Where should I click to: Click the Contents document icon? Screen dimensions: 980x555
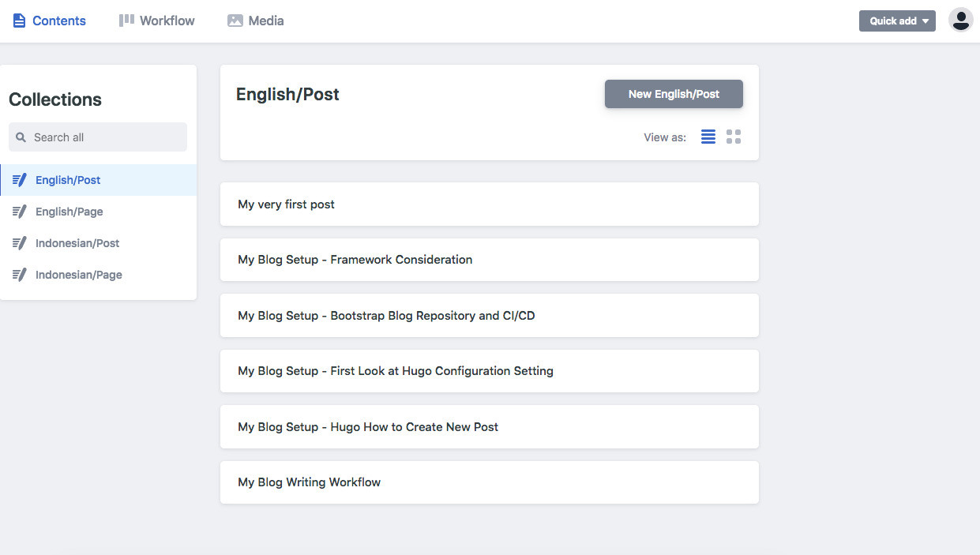click(x=20, y=21)
